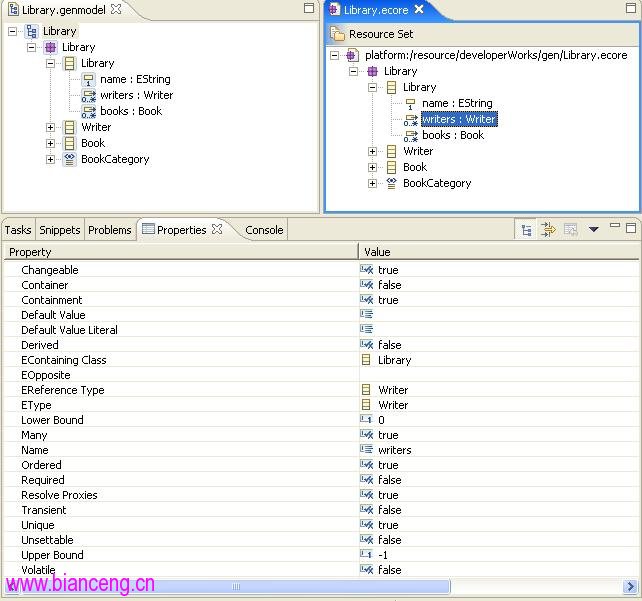Screen dimensions: 642x601
Task: Click ecore Book class icon
Action: [x=391, y=167]
